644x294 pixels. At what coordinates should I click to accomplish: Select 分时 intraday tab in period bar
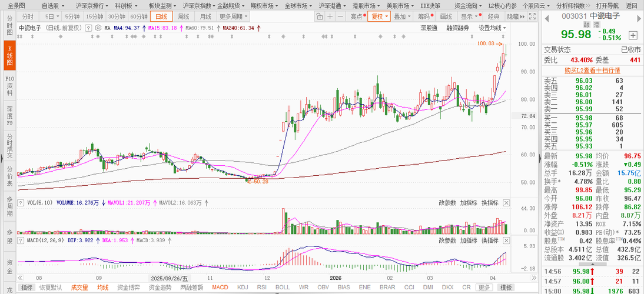[28, 16]
